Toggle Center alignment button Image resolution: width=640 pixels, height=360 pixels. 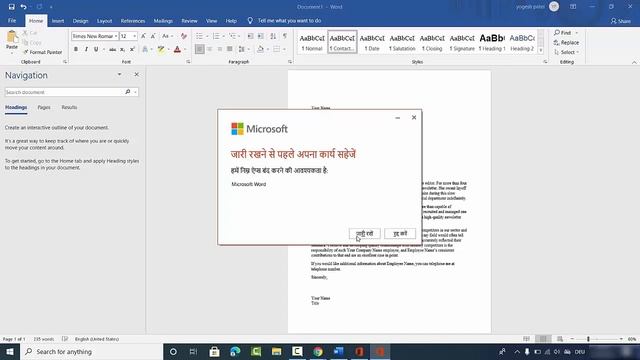click(x=210, y=49)
